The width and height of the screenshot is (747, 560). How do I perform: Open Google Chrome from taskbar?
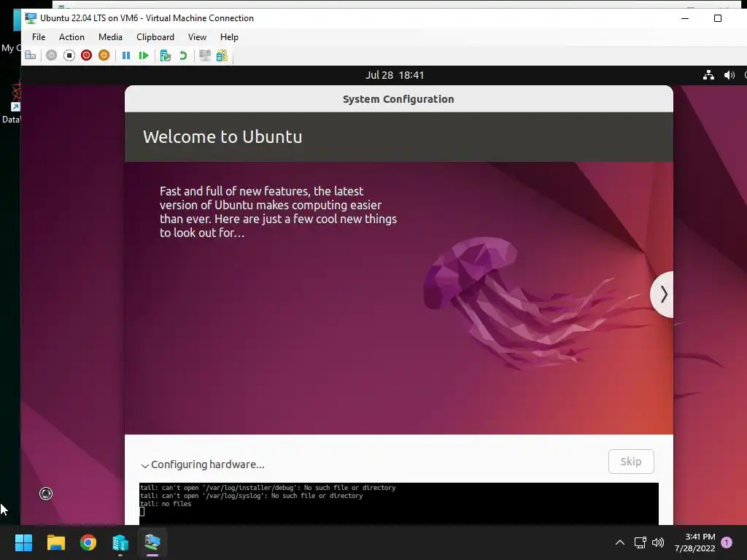(x=88, y=542)
